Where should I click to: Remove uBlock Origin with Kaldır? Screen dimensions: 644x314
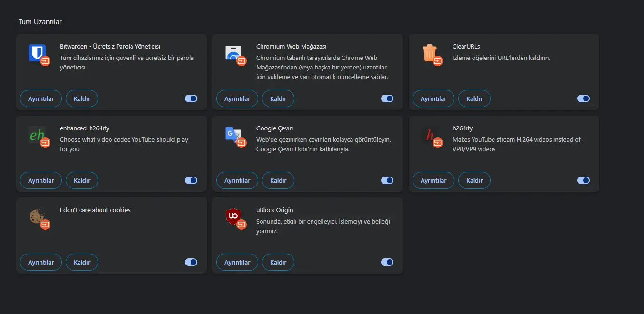click(278, 262)
